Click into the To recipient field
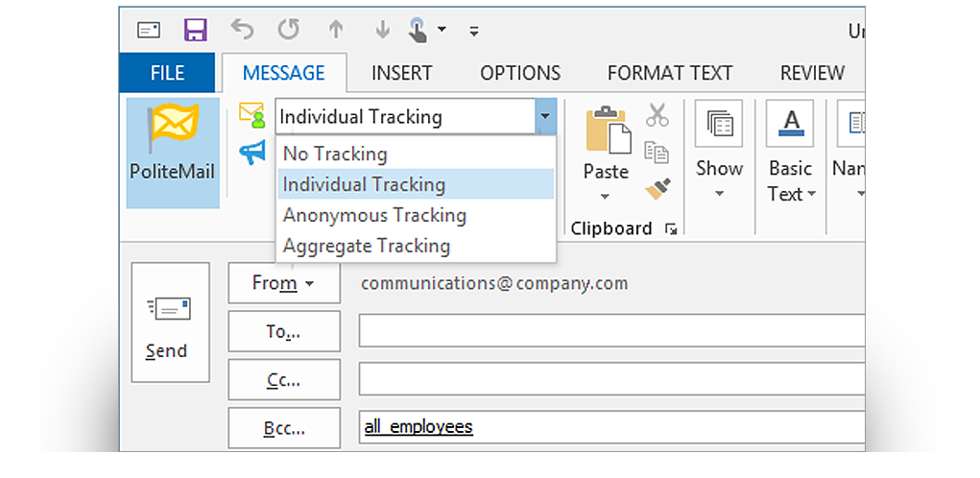 [x=610, y=331]
